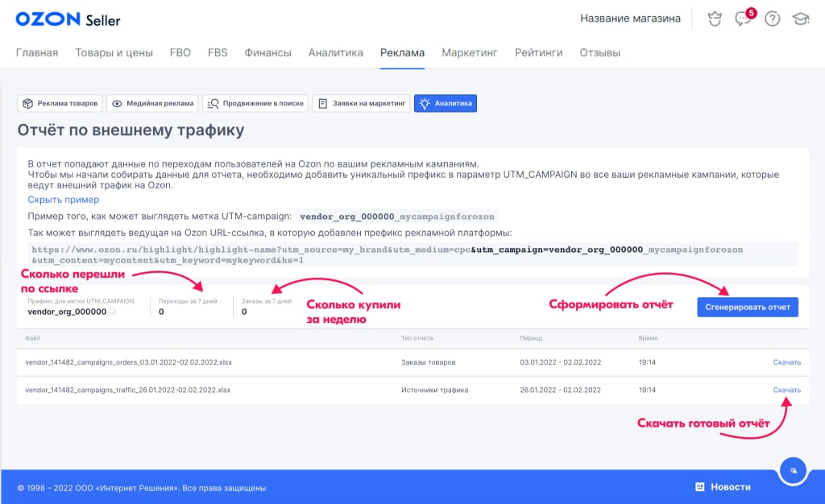825x504 pixels.
Task: Switch to Реклама товаров tab
Action: coord(60,104)
